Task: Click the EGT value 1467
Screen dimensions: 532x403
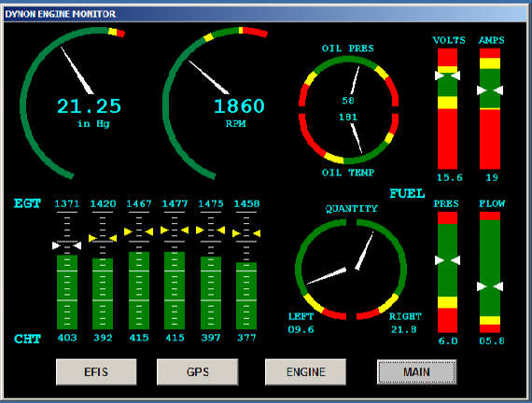Action: [x=139, y=203]
